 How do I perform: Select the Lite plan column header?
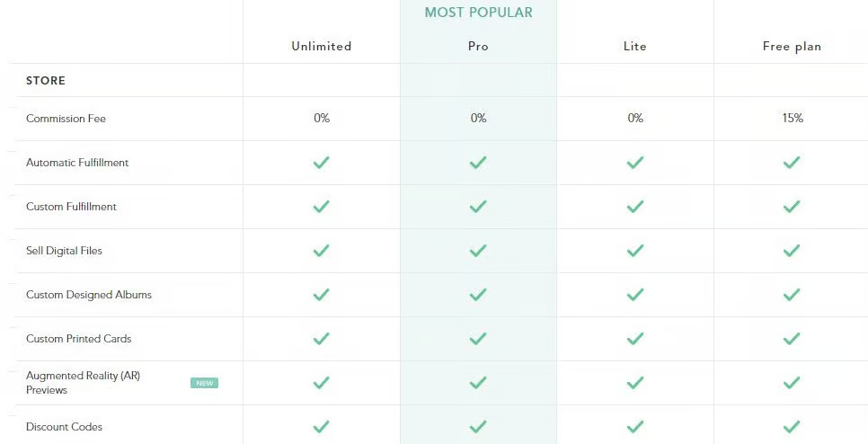635,46
